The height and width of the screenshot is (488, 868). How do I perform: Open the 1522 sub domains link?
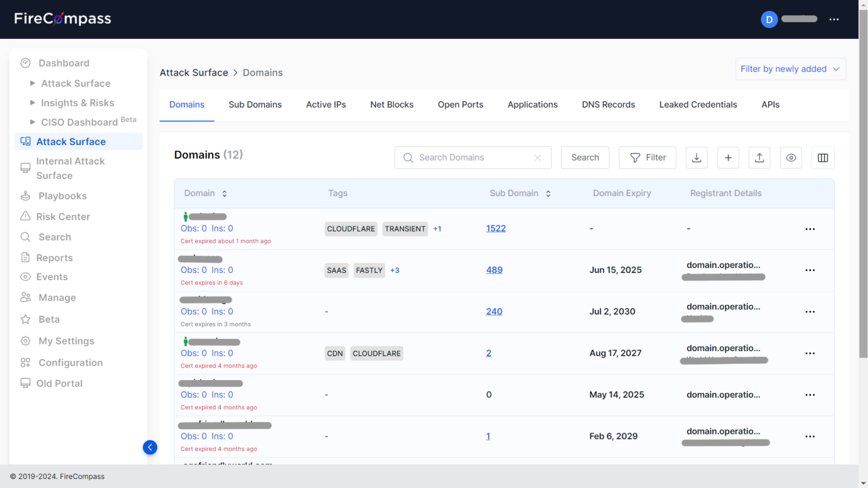(496, 228)
